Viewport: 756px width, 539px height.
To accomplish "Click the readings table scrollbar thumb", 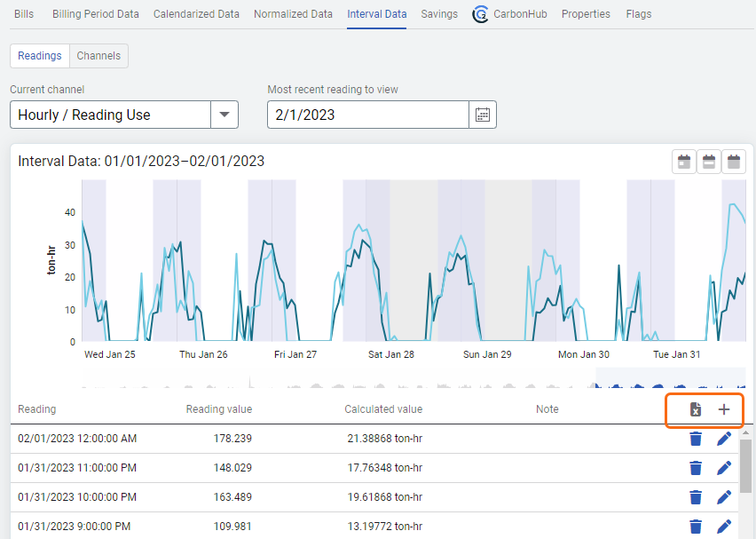I will tap(745, 466).
